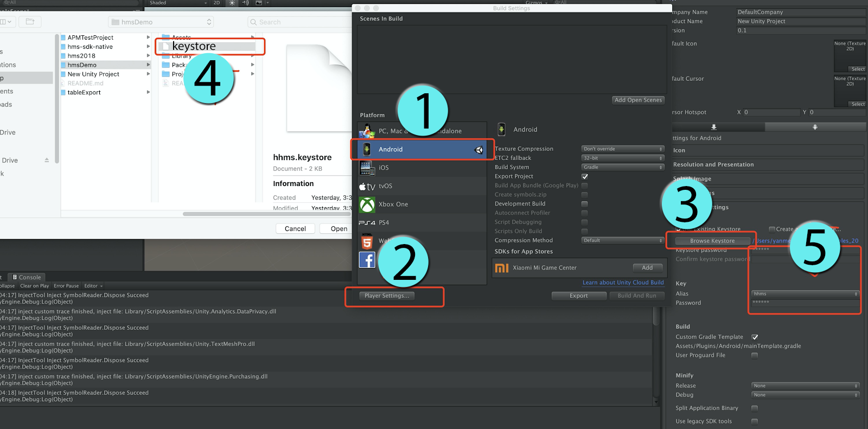Open hmsDemo location popup in file dialog
The width and height of the screenshot is (868, 429).
(x=161, y=22)
